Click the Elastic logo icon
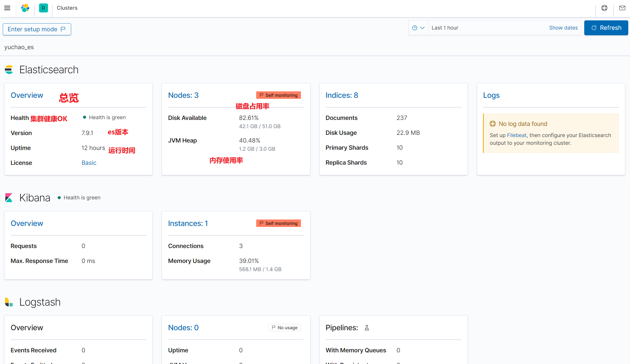Image resolution: width=630 pixels, height=364 pixels. click(25, 8)
